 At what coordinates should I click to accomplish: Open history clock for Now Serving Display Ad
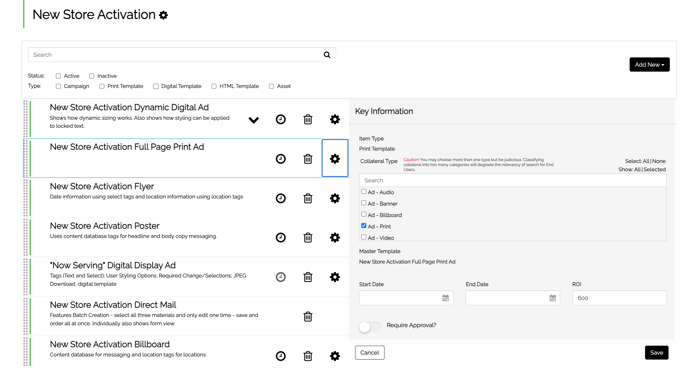point(281,277)
